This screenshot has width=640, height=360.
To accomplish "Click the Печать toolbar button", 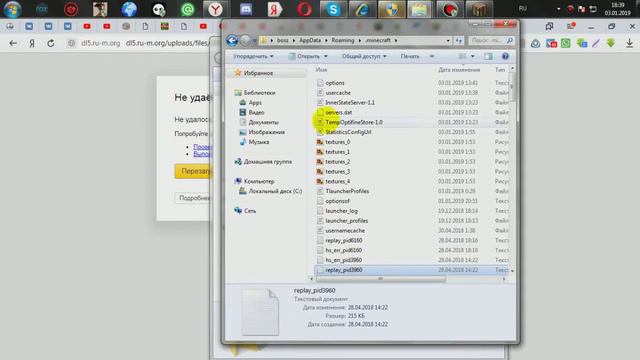I will (x=410, y=56).
